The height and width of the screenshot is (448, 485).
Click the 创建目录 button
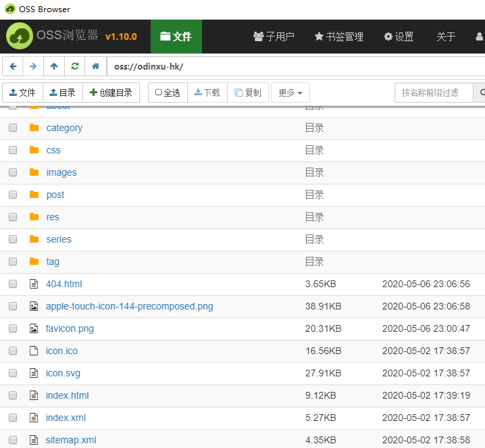tap(111, 93)
